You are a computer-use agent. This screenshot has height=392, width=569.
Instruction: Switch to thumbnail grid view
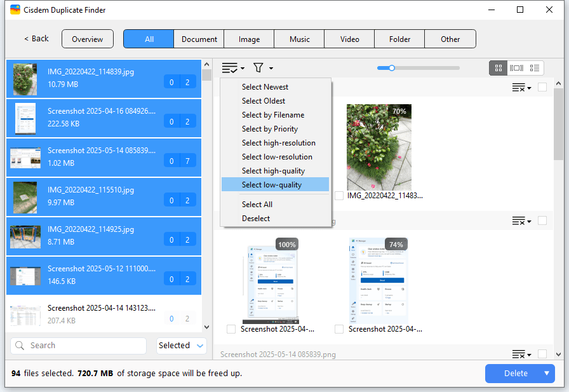tap(499, 68)
